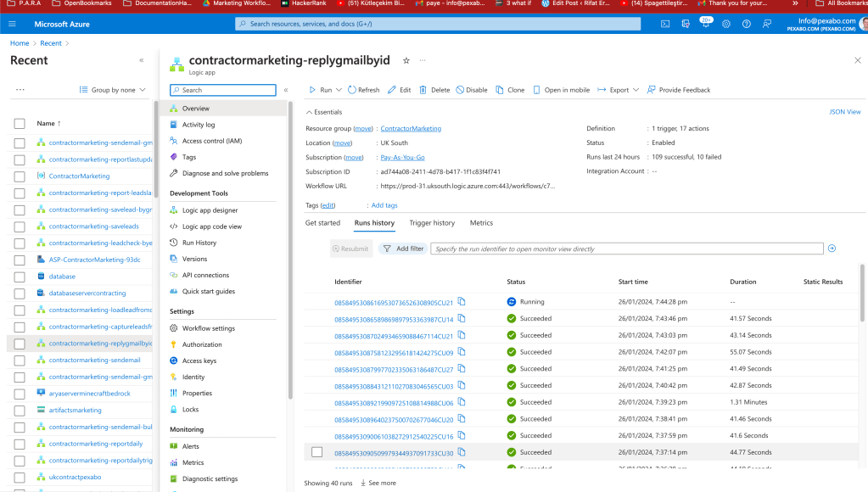Open the directories and subscriptions filter icon
868x492 pixels.
point(686,24)
